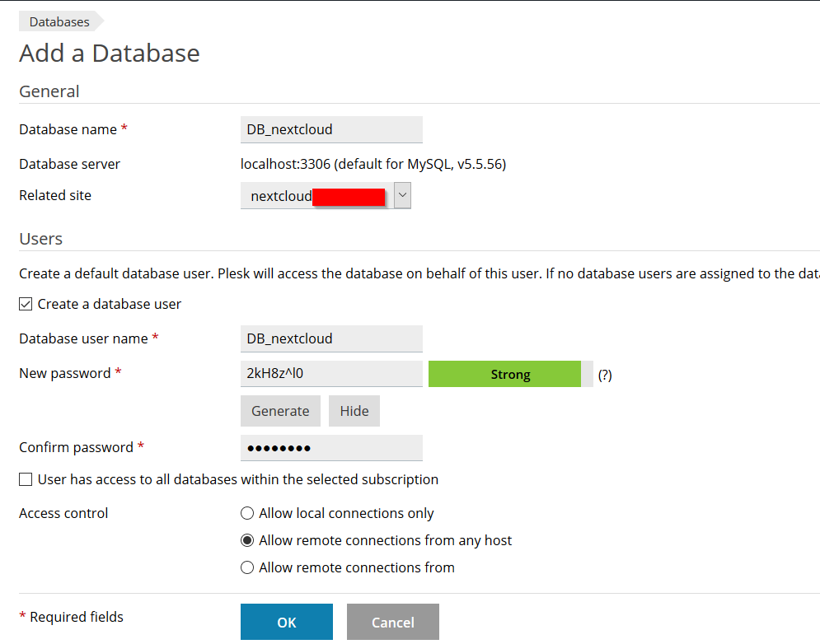This screenshot has height=644, width=820.
Task: Select the nextcloud Related site combo box
Action: pos(317,196)
